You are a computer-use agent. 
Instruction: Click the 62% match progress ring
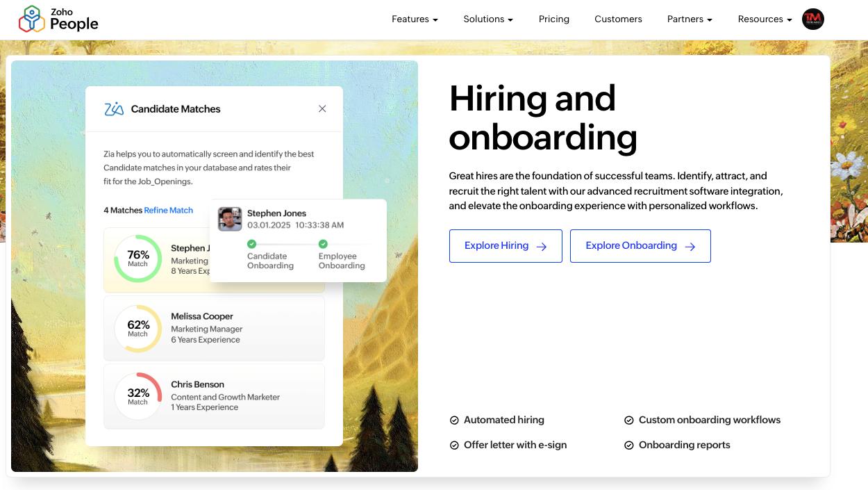coord(138,327)
